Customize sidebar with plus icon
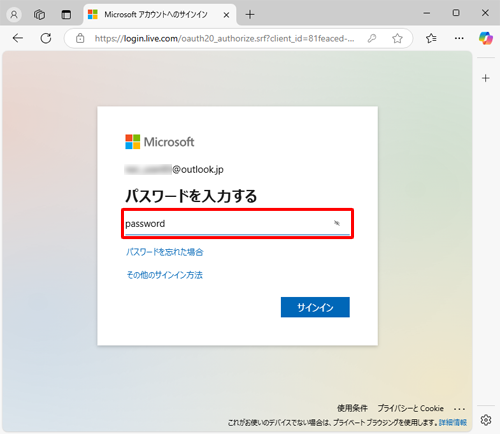The width and height of the screenshot is (500, 434). click(486, 78)
